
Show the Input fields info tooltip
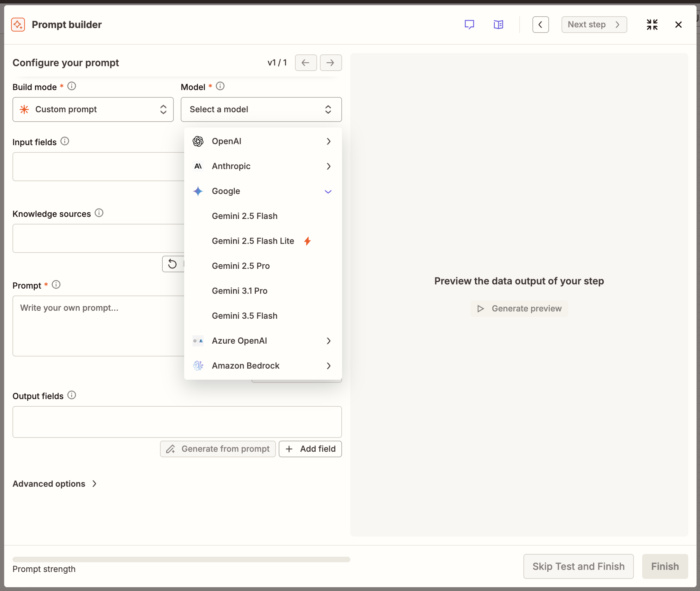click(65, 141)
